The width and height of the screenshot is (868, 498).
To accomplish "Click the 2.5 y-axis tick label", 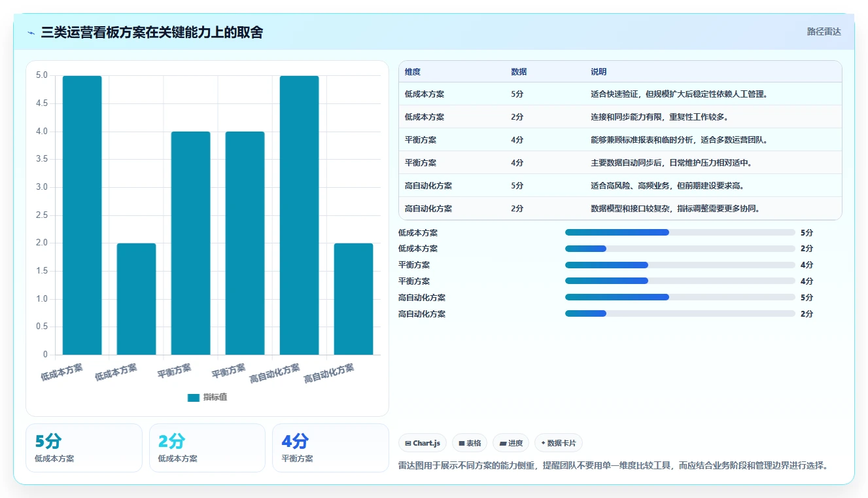I will point(42,215).
